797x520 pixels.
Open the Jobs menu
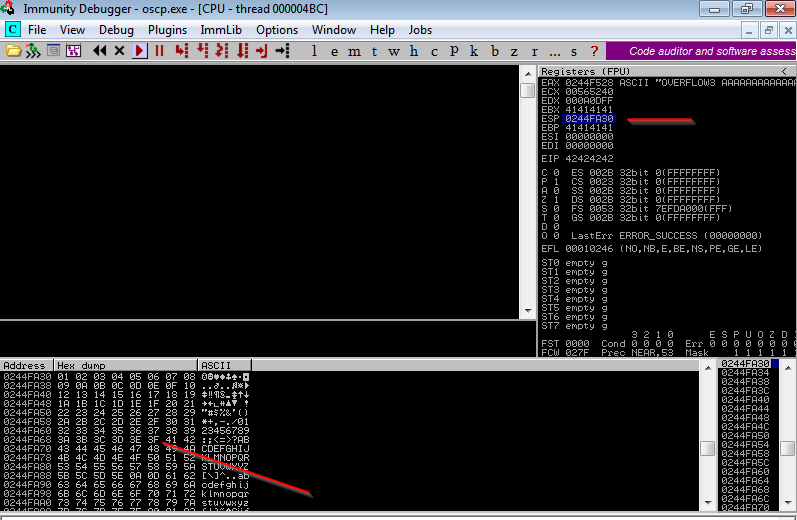click(x=420, y=30)
